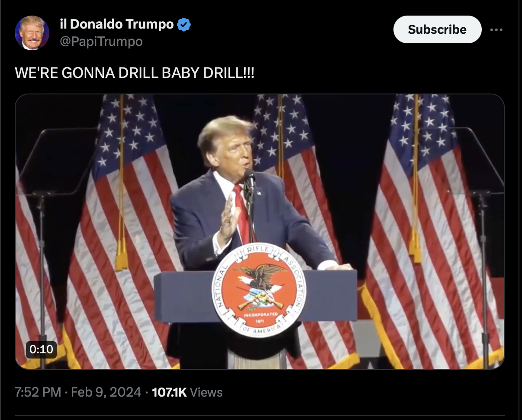
Task: Click the 0:10 video duration badge
Action: tap(42, 349)
